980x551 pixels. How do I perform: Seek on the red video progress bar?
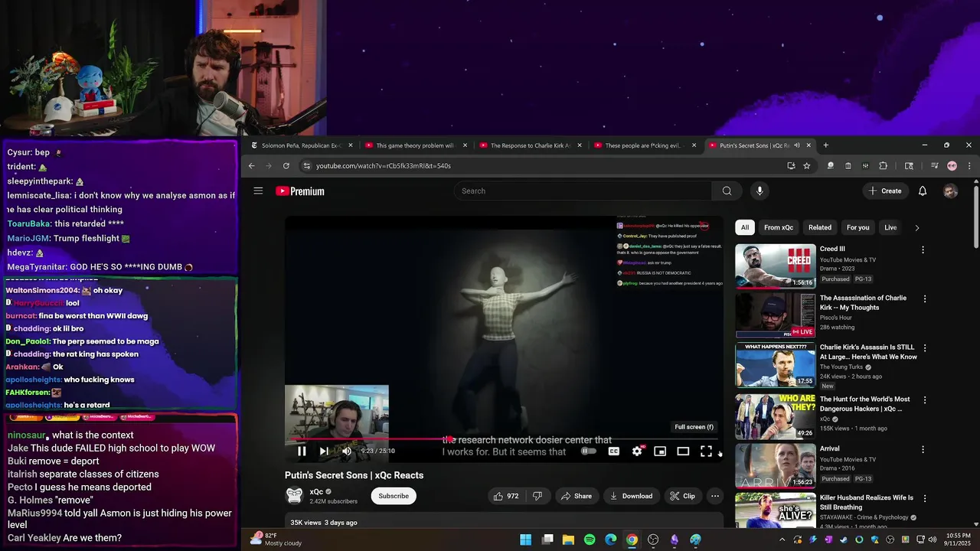point(504,439)
